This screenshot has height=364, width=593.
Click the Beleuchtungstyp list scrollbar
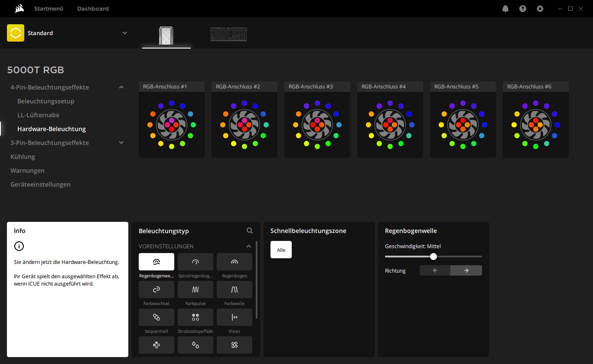point(257,280)
